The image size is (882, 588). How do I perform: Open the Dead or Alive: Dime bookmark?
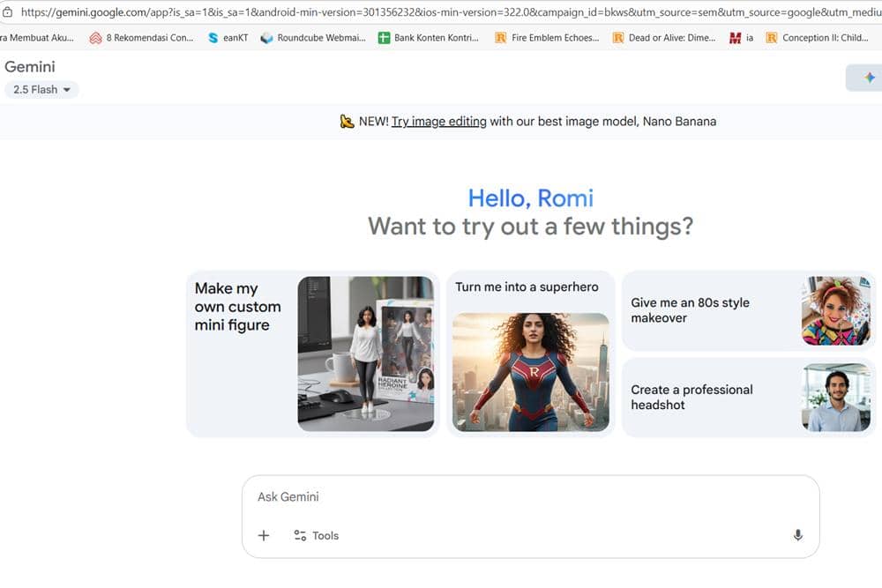coord(663,38)
